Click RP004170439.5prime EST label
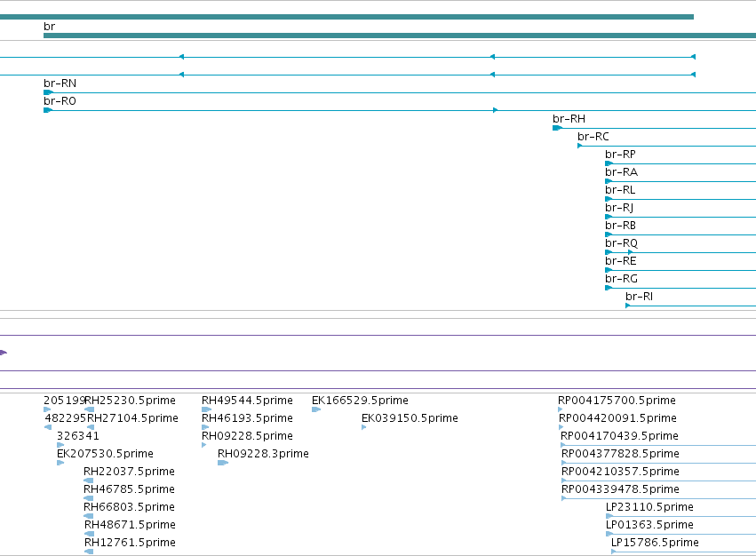Screen dimensions: 756x556 point(619,436)
